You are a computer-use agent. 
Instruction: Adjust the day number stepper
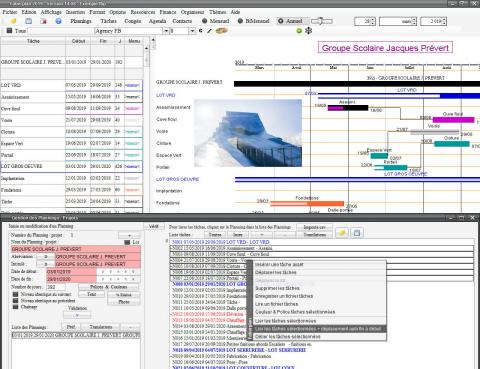[x=373, y=21]
